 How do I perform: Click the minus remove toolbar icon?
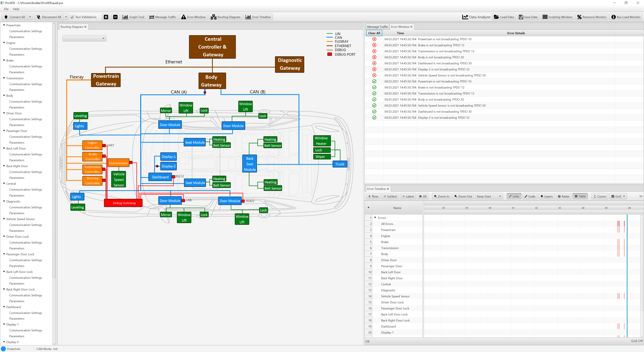(x=115, y=17)
